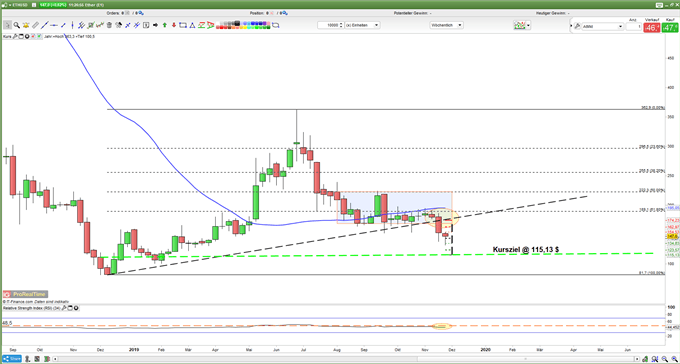Toggle the green checkbox beside Kurs label

39,36
